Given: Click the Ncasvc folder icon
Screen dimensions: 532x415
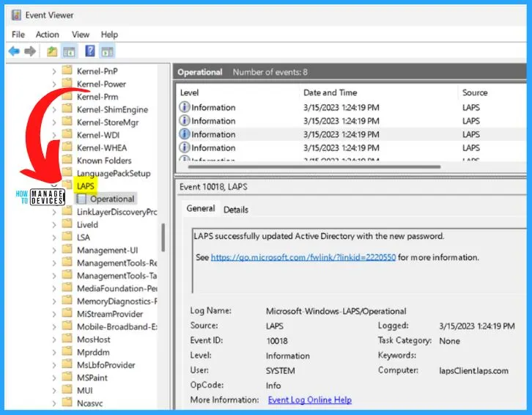Looking at the screenshot, I should 67,403.
